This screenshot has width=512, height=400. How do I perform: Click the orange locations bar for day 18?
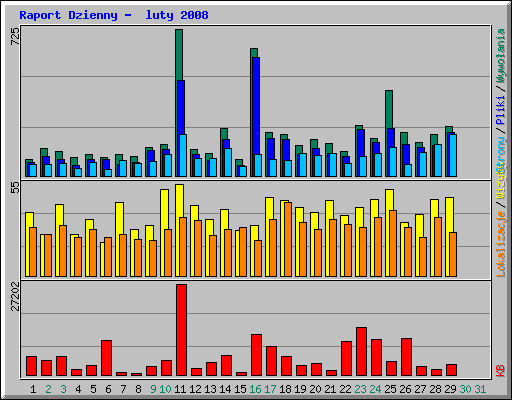(x=288, y=239)
